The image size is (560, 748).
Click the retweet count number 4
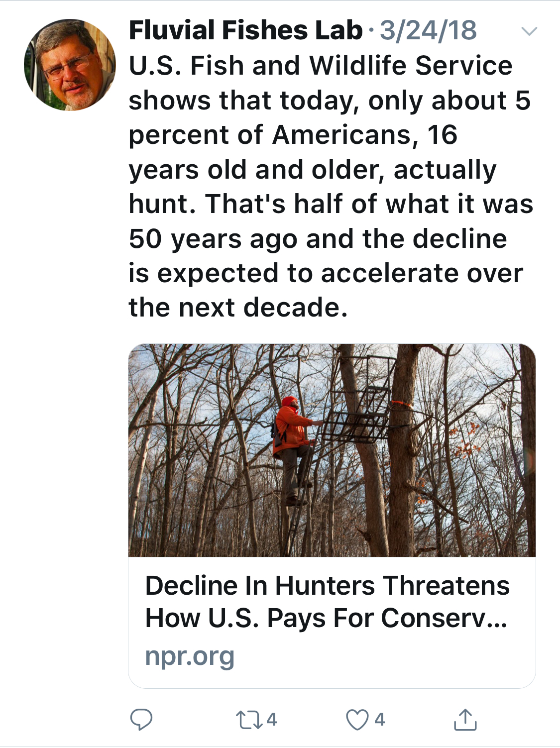tap(272, 720)
